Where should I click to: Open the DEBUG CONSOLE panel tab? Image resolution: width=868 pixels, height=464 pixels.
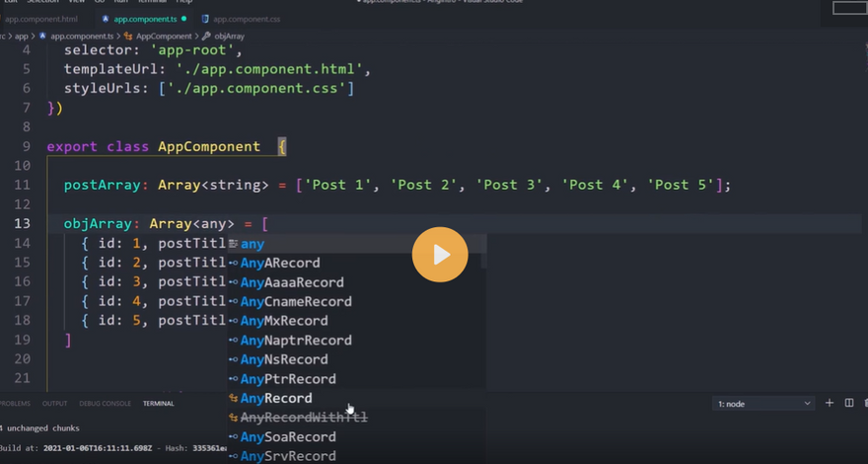(106, 404)
